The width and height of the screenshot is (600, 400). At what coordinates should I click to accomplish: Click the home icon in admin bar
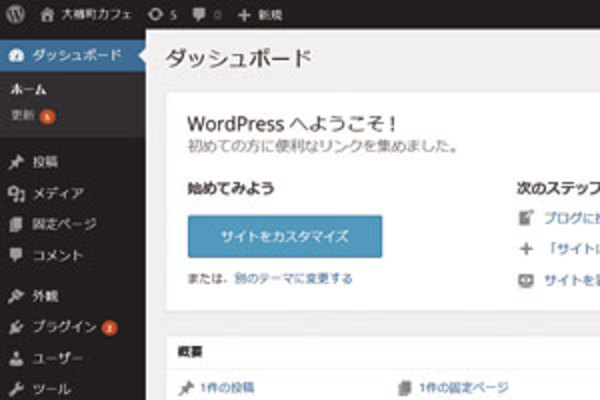pyautogui.click(x=47, y=15)
